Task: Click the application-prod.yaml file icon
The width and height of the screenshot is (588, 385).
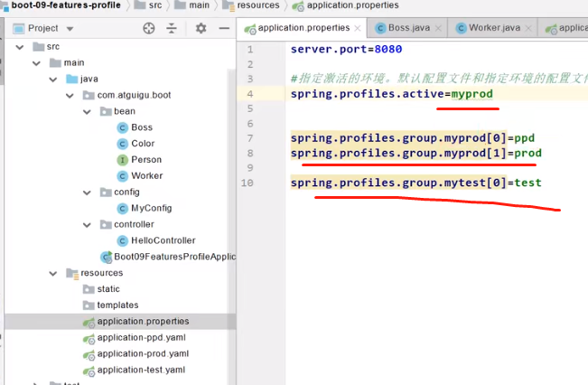Action: (x=89, y=355)
